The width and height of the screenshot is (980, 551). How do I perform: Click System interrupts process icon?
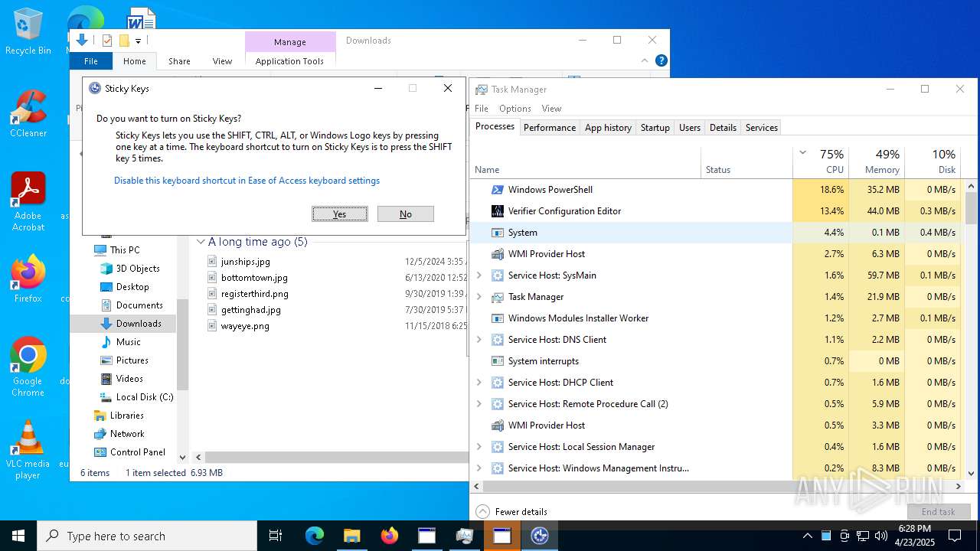tap(498, 361)
